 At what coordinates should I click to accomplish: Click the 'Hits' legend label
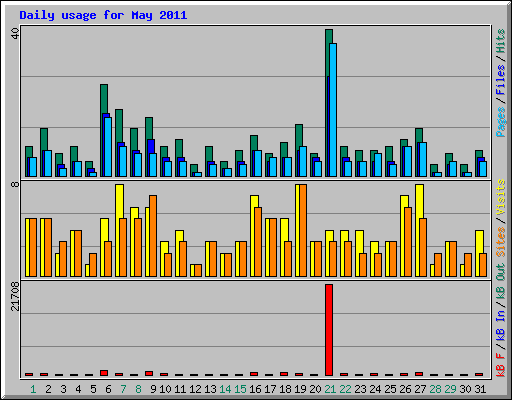[501, 41]
